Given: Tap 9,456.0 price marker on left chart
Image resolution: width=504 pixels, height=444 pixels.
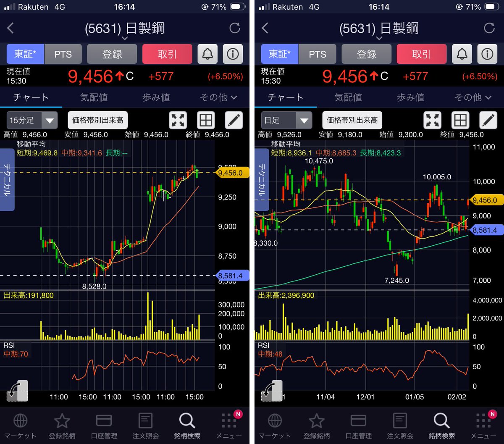Looking at the screenshot, I should 233,173.
